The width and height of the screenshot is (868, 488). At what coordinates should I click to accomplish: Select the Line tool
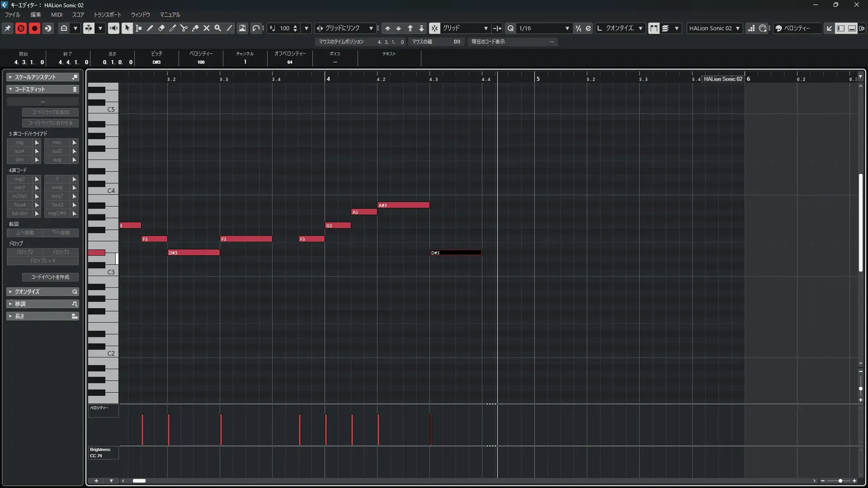click(x=230, y=28)
